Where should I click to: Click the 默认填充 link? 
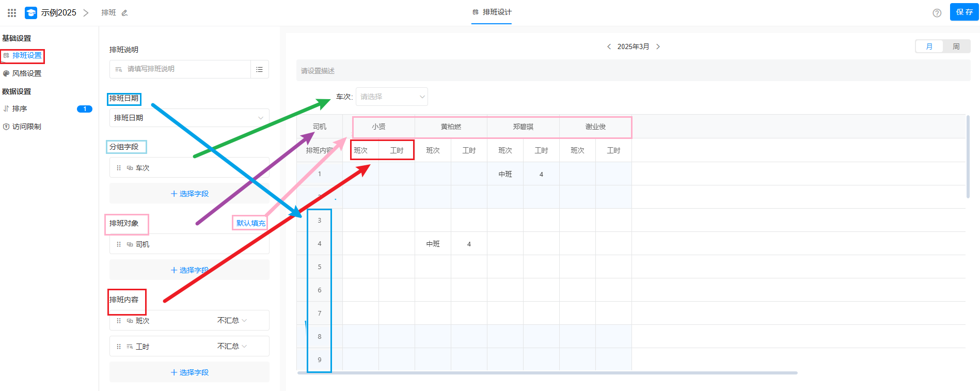(250, 223)
